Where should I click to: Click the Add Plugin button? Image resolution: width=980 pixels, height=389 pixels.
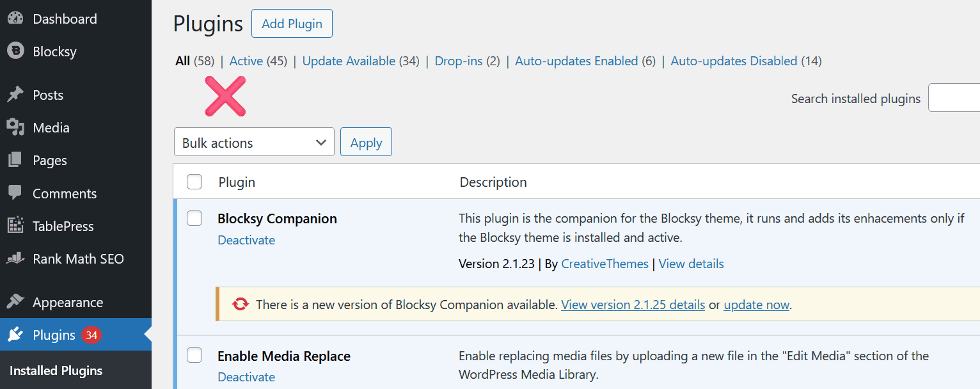[x=292, y=24]
